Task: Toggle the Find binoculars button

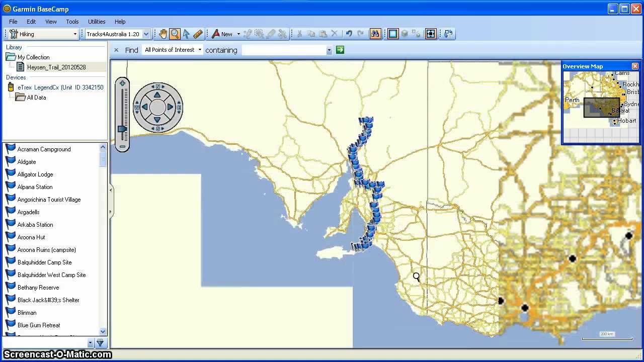Action: (x=375, y=34)
